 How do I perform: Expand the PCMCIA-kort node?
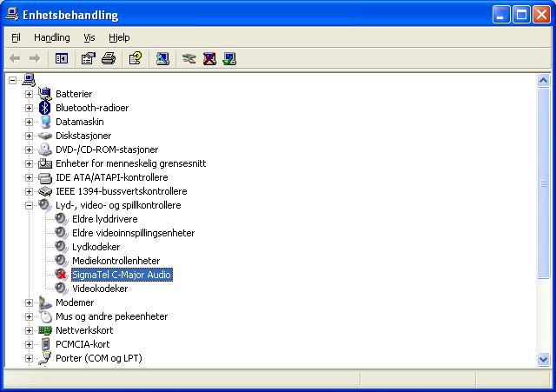point(29,344)
